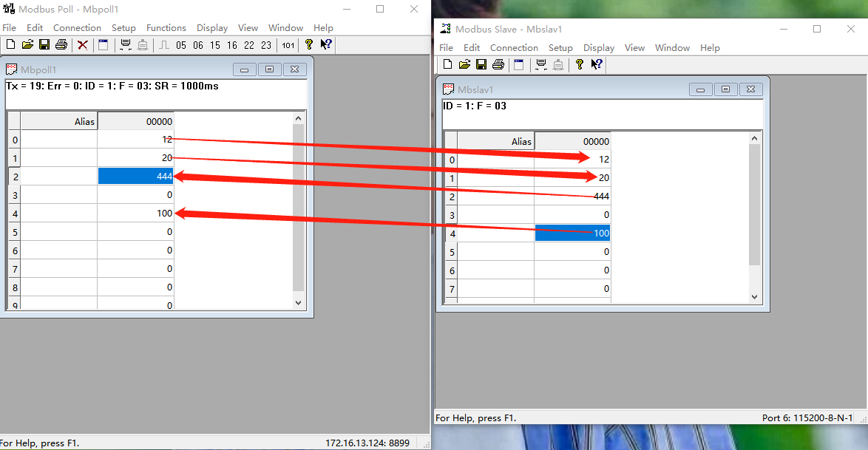Click the yellow question mark About icon in Modbus Slave
868x450 pixels.
coord(580,65)
